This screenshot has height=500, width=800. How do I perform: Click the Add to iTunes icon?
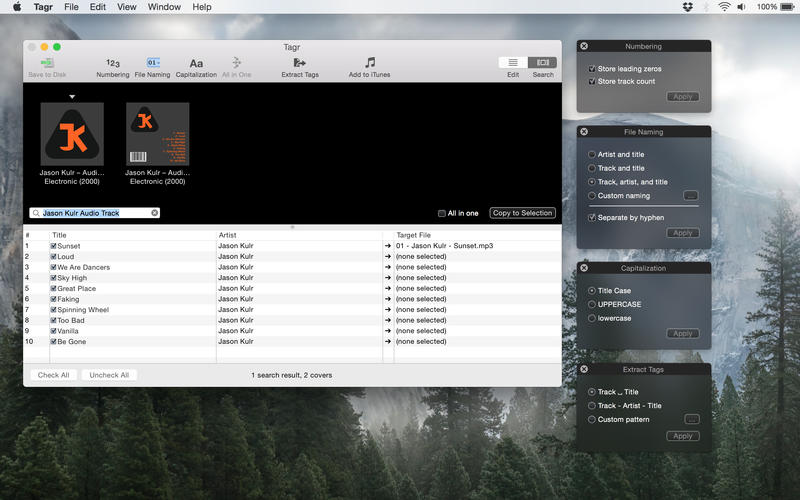[369, 63]
